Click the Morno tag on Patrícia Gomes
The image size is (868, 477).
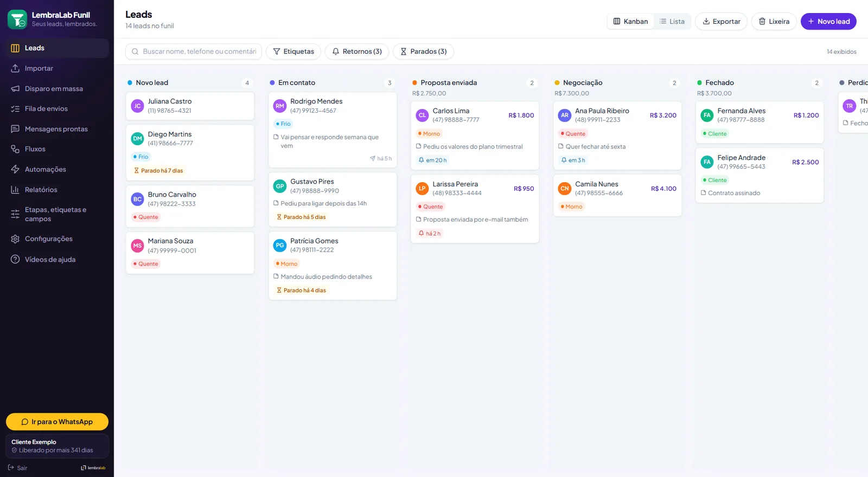click(286, 264)
